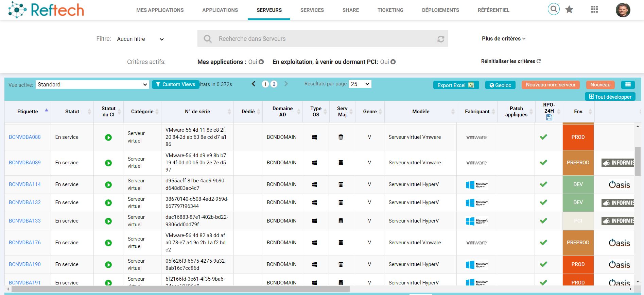The image size is (644, 295).
Task: Expand Plus de critères options
Action: 503,39
